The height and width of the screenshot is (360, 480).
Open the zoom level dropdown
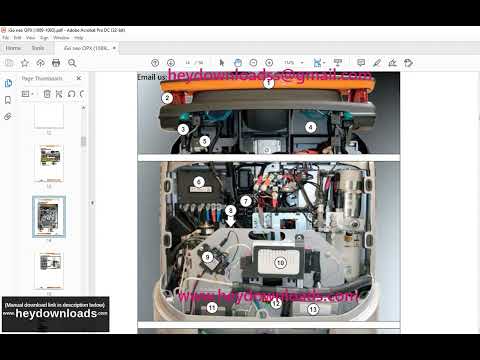(x=302, y=63)
